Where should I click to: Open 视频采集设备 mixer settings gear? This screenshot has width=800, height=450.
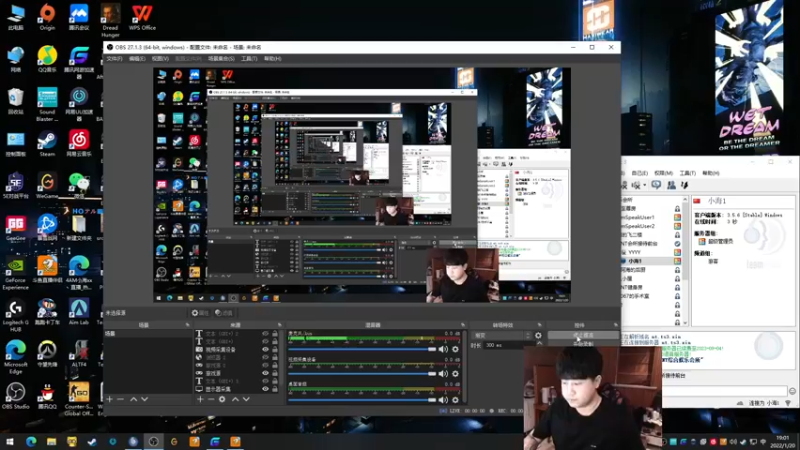pyautogui.click(x=455, y=374)
